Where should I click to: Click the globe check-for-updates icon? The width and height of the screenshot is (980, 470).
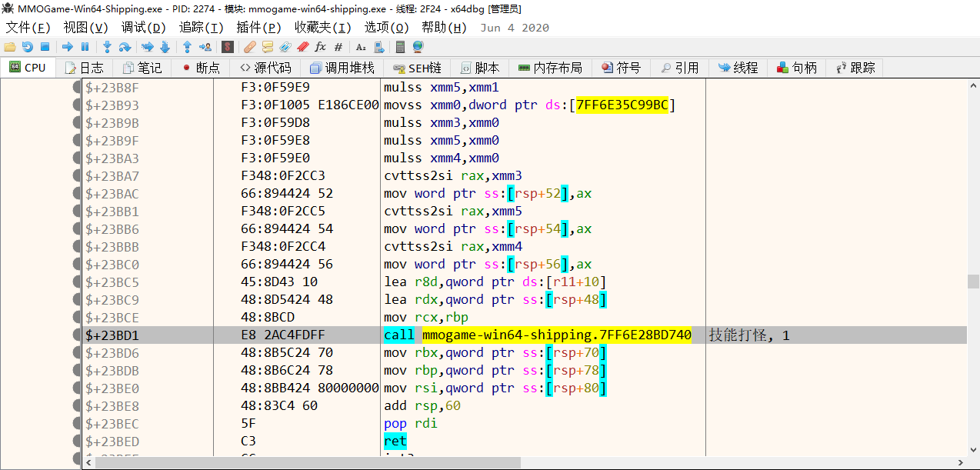418,47
